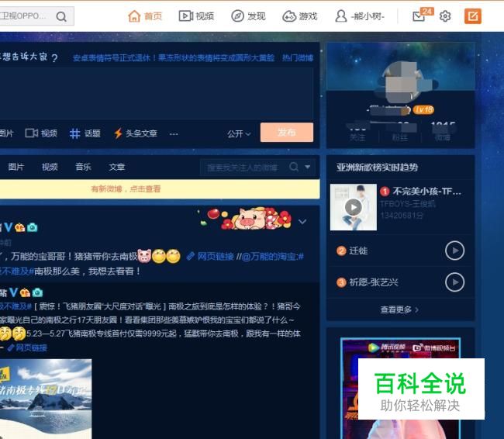
Task: Click the 有新微博，点击查看 notice bar
Action: click(160, 188)
